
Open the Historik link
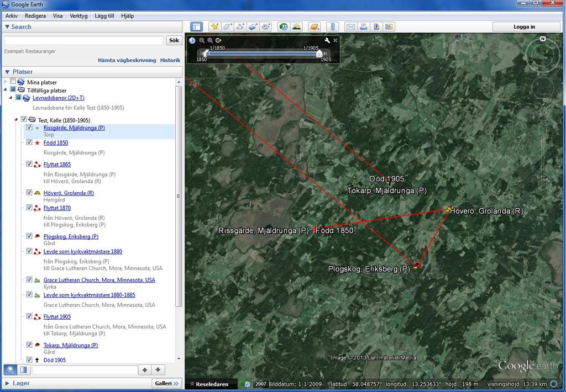[170, 60]
